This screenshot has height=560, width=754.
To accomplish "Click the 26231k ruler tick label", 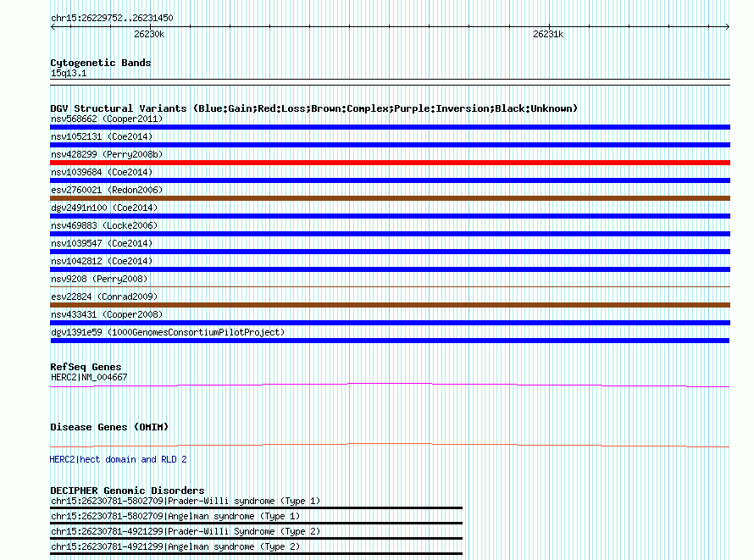I will click(548, 34).
